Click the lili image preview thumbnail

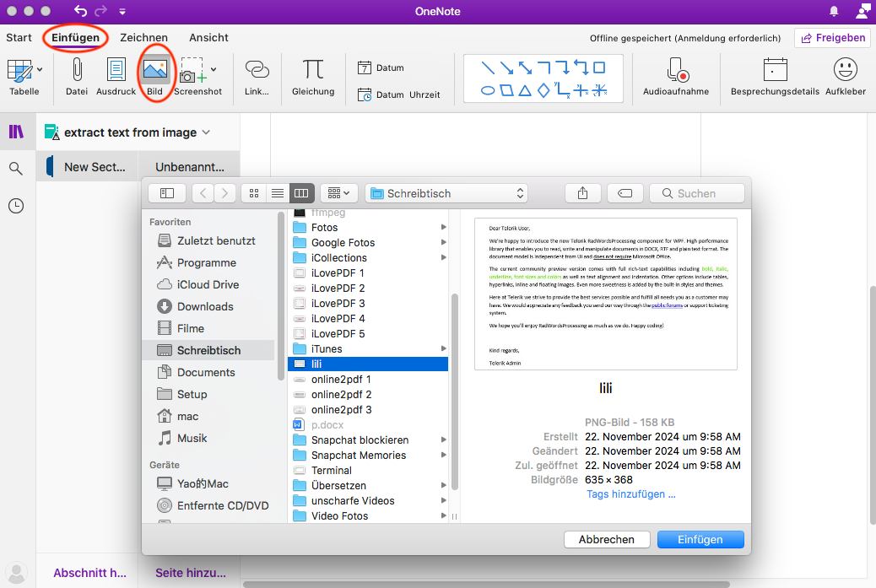coord(606,294)
